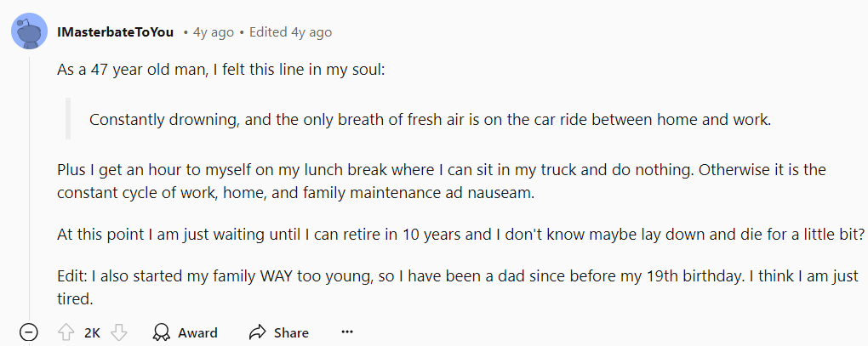Image resolution: width=868 pixels, height=346 pixels.
Task: Upvote the comment with the up arrow
Action: (66, 332)
